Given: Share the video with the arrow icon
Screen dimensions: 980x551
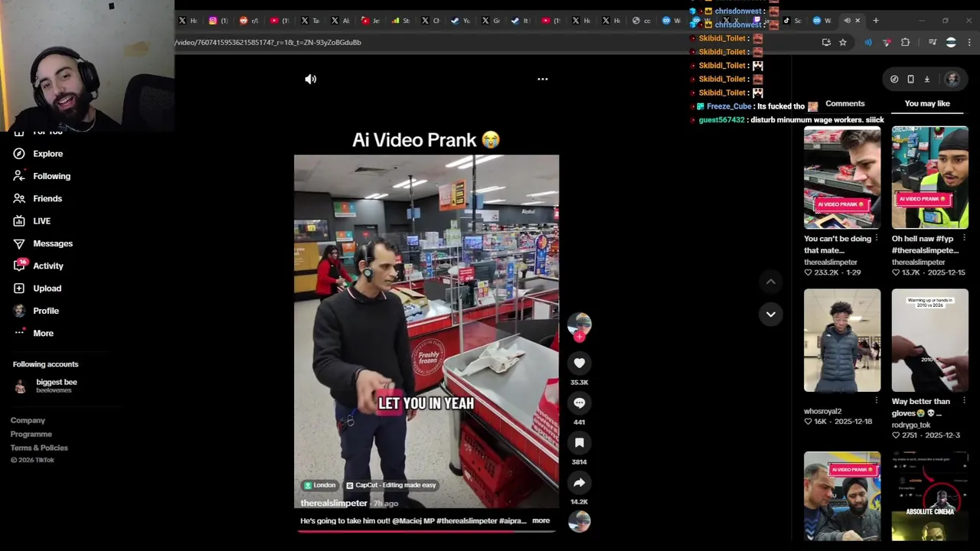Looking at the screenshot, I should click(580, 483).
